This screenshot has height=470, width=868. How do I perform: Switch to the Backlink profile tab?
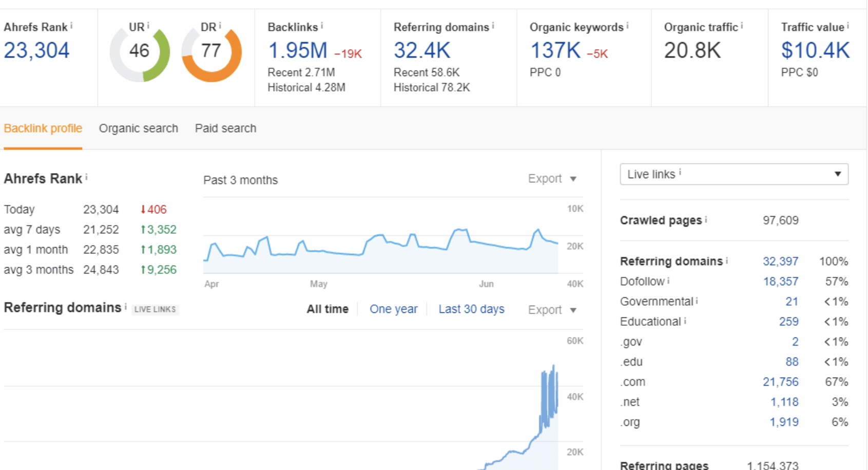tap(43, 128)
